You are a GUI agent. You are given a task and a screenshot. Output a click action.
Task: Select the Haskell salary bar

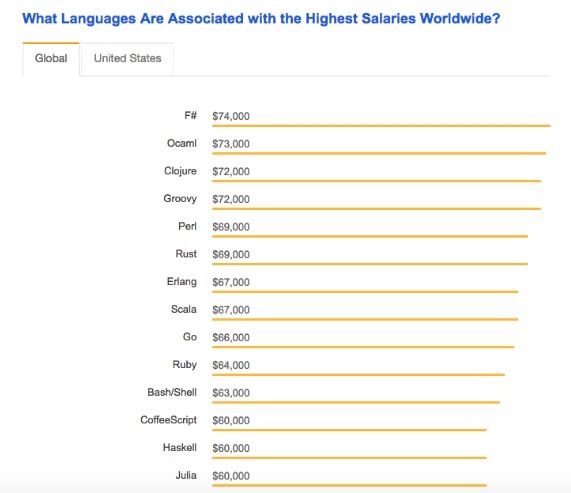[349, 458]
